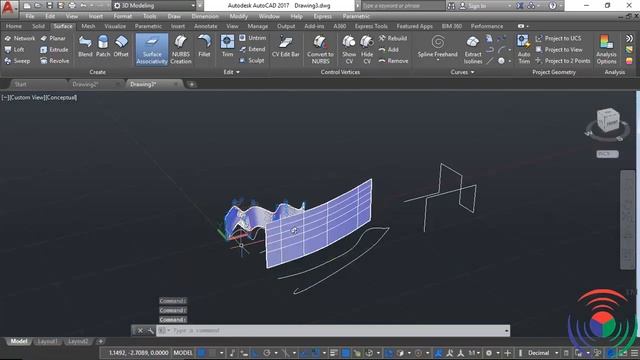Screen dimensions: 640x360
Task: Open the Decimal units dropdown
Action: pyautogui.click(x=542, y=353)
